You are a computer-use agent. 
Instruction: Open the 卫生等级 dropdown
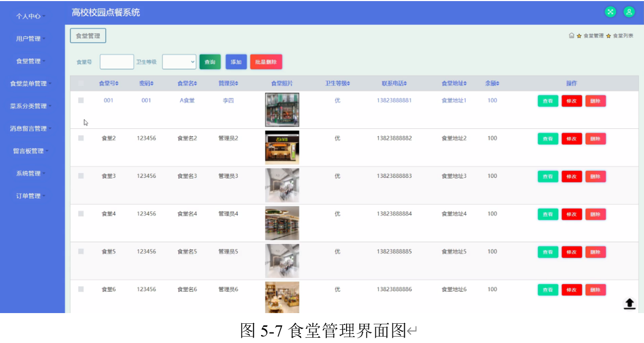click(179, 61)
